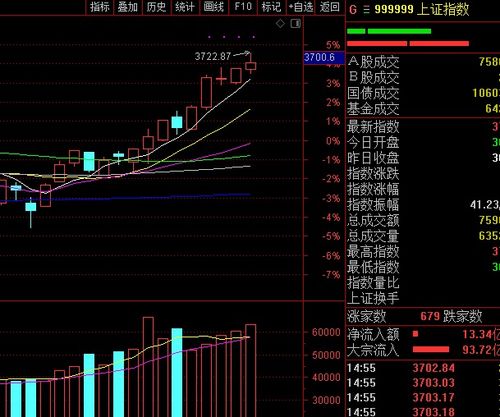Select the 基金成交 row label
The width and height of the screenshot is (500, 417).
(373, 109)
